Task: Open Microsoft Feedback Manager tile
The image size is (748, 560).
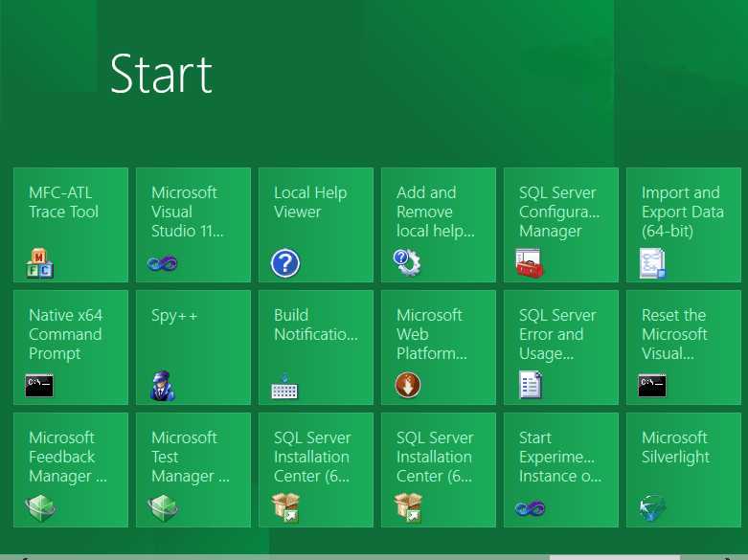Action: tap(70, 470)
